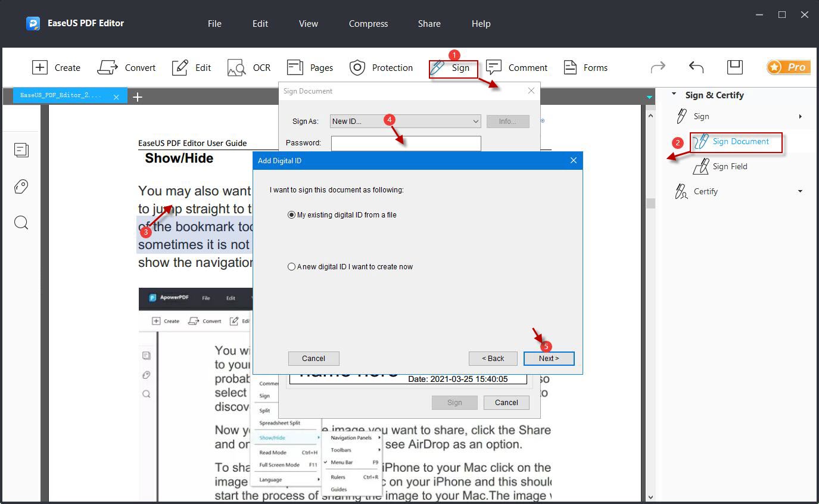The height and width of the screenshot is (504, 819).
Task: Choose Sign Document in right panel
Action: (736, 142)
